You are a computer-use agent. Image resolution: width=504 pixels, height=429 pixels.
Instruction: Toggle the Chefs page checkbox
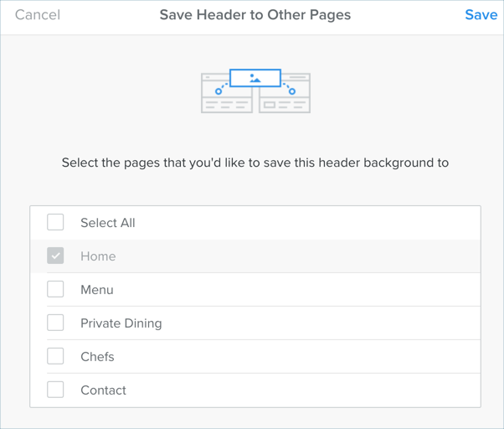pyautogui.click(x=55, y=356)
